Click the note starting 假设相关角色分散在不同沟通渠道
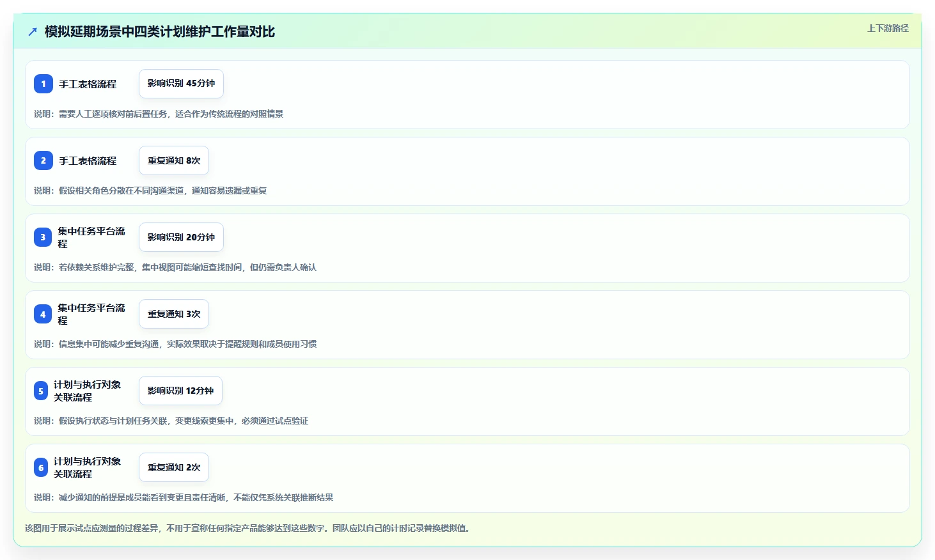Viewport: 935px width, 560px height. click(150, 191)
